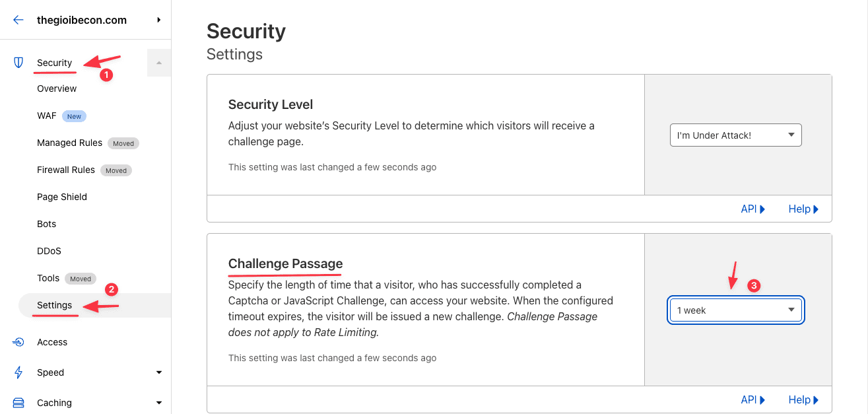868x414 pixels.
Task: Click the back arrow next to thegioibecon.com
Action: coord(18,19)
